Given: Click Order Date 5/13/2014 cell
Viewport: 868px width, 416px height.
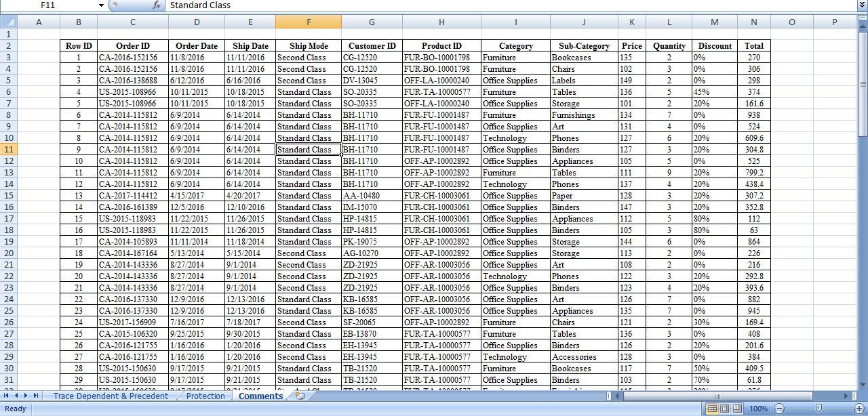Looking at the screenshot, I should 197,253.
